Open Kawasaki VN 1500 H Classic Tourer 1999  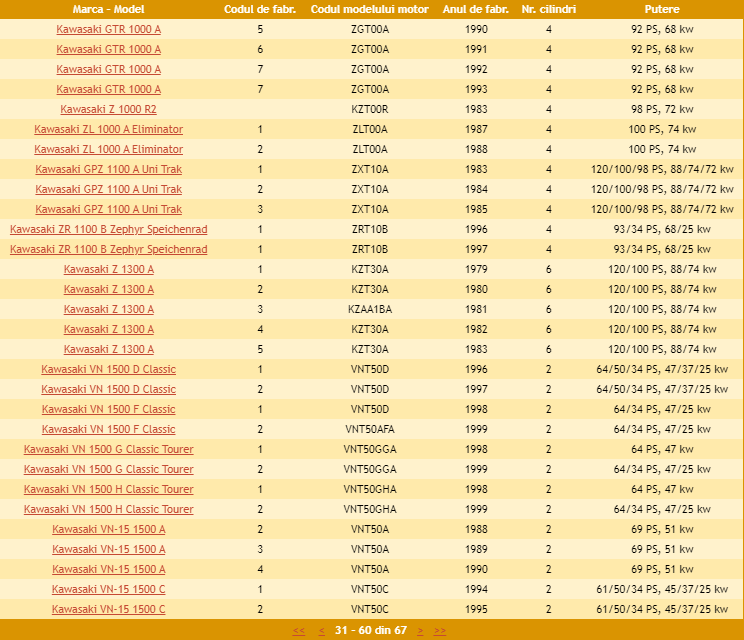[108, 509]
